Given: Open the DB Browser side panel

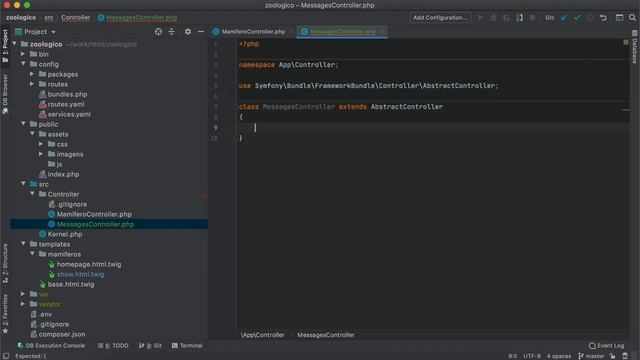Looking at the screenshot, I should click(5, 94).
